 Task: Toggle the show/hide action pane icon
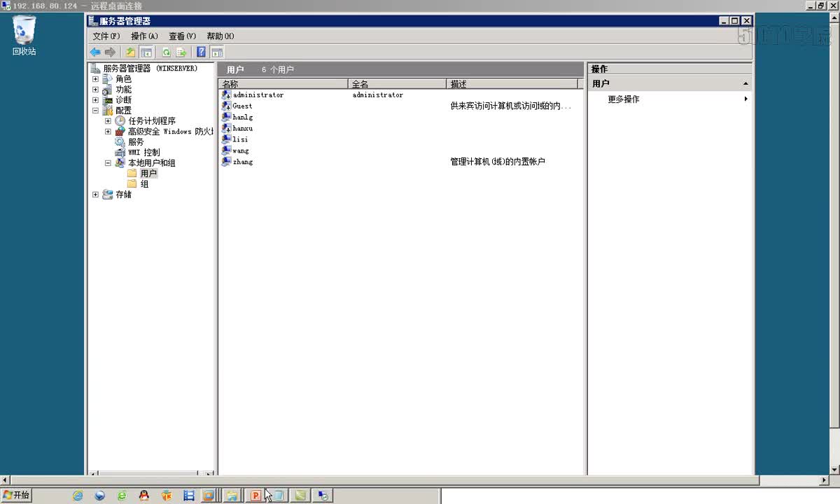click(217, 52)
